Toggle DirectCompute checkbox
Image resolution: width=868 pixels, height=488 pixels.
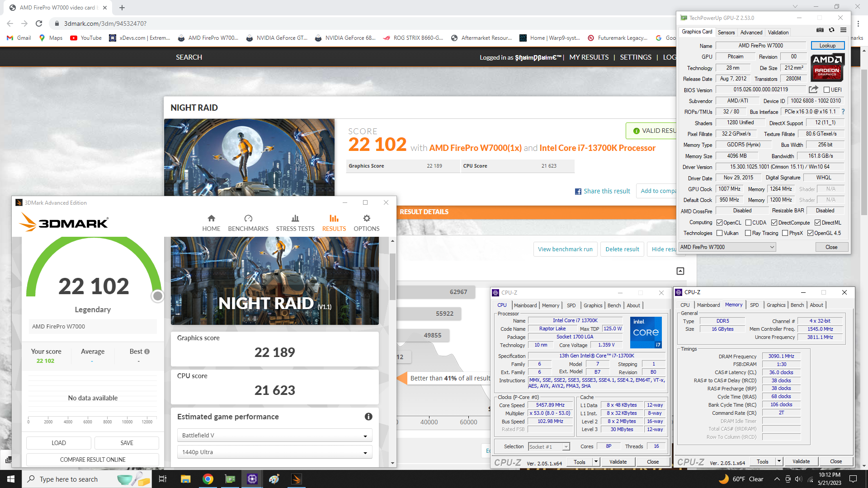(774, 223)
